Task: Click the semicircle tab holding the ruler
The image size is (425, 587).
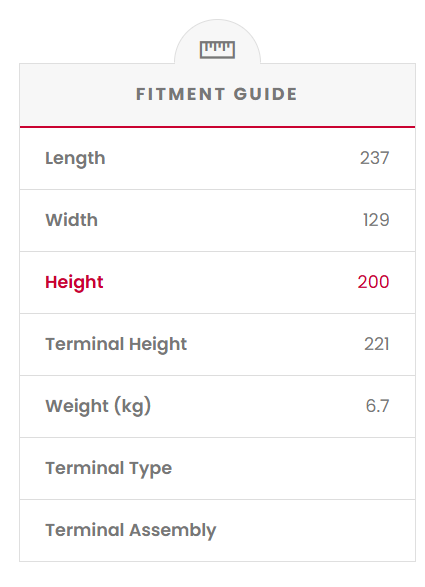Action: [x=217, y=42]
